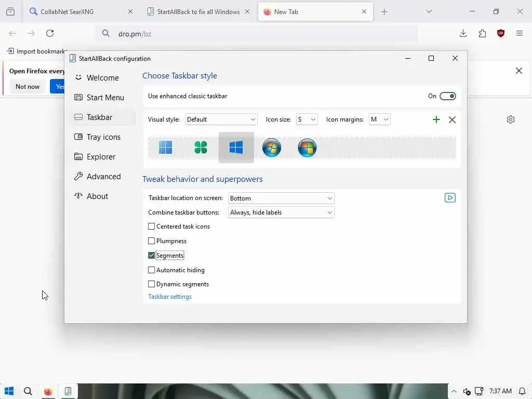Click the Firefox address bar
532x399 pixels.
[258, 34]
